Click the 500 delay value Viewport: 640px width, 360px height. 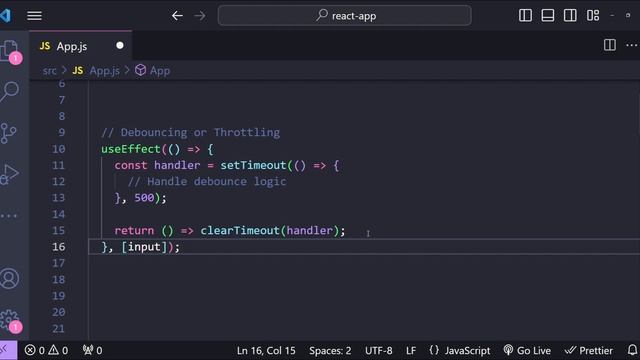144,198
